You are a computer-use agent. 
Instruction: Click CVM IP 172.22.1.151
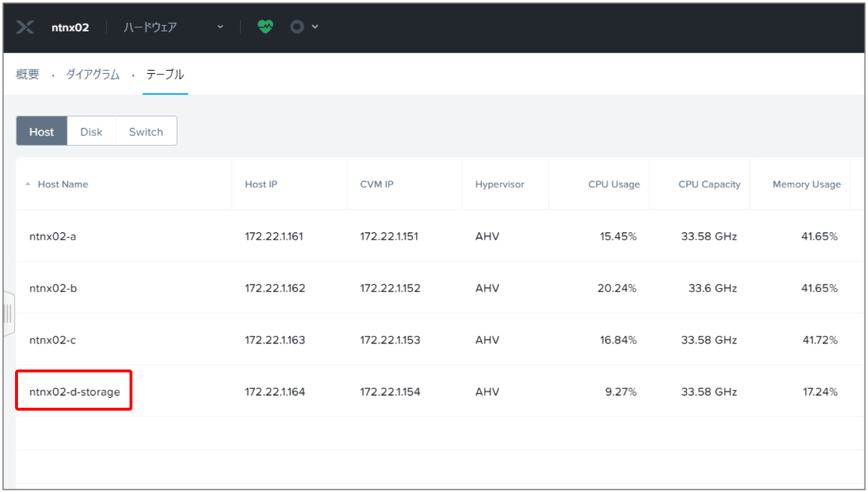click(389, 236)
